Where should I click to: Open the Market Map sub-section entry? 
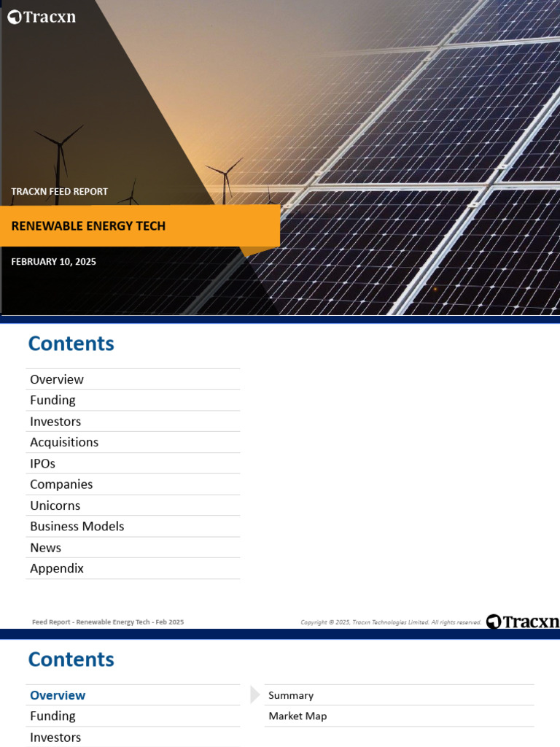(399, 716)
